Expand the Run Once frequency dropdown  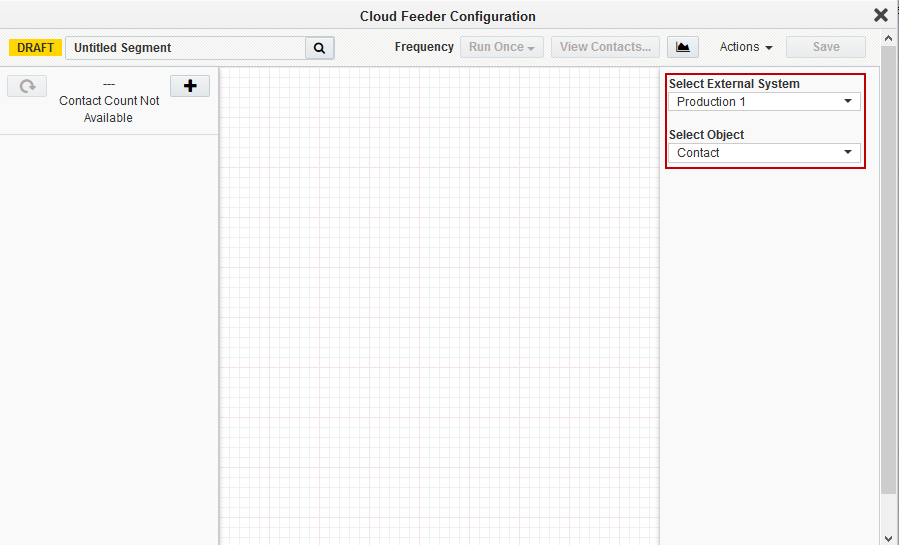click(x=502, y=47)
